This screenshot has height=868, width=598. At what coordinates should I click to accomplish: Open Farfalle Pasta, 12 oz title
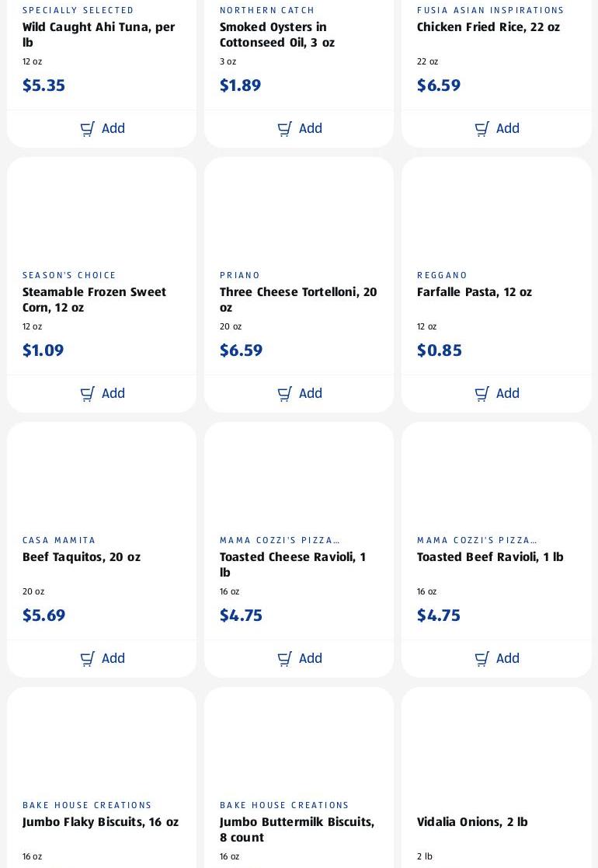point(474,291)
